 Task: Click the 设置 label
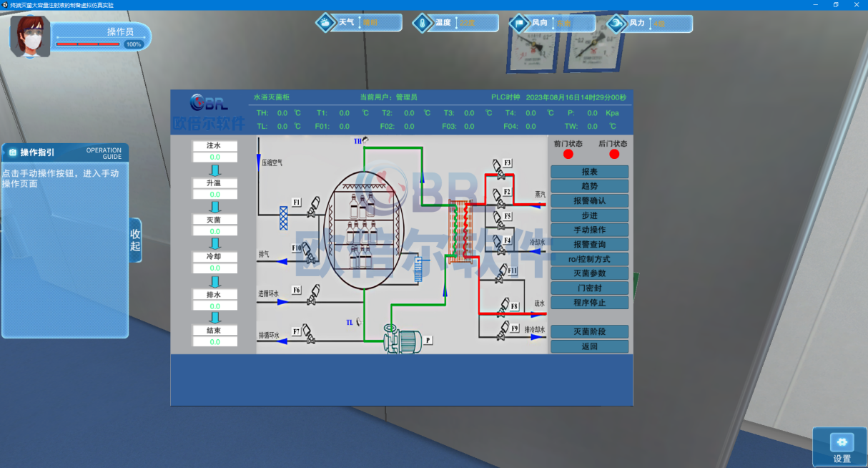click(842, 459)
